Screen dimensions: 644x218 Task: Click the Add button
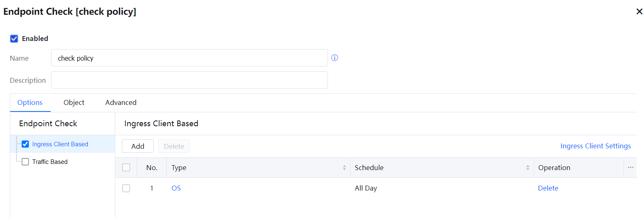pyautogui.click(x=138, y=146)
